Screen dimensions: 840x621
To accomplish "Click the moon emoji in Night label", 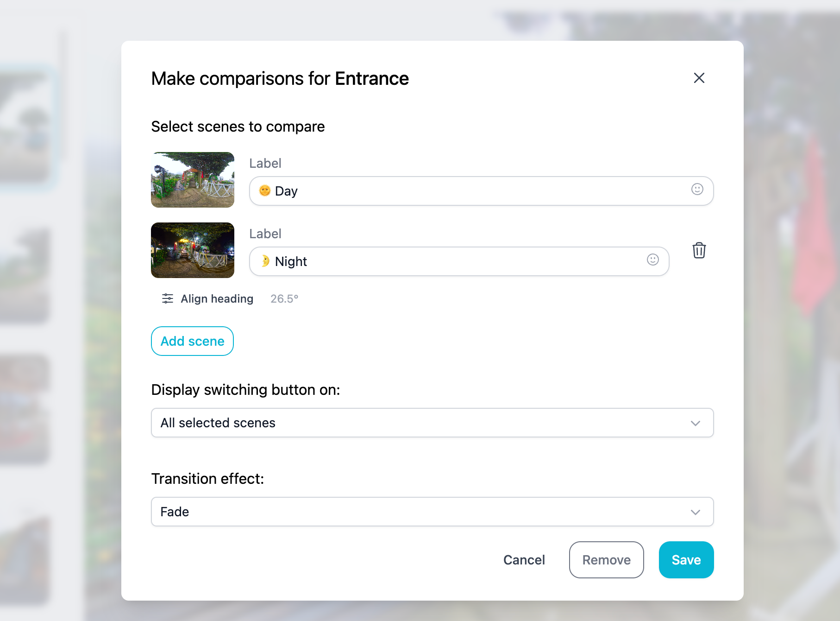I will [265, 261].
